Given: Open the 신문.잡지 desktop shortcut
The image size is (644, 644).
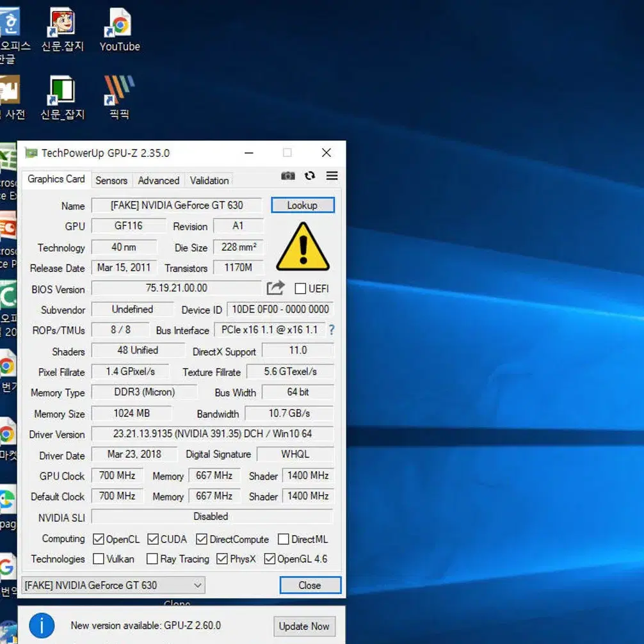Looking at the screenshot, I should pos(63,29).
